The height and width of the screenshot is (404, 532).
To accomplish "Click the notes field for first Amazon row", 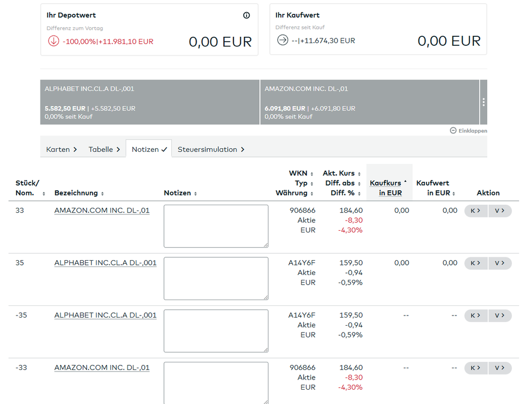I will click(x=216, y=226).
